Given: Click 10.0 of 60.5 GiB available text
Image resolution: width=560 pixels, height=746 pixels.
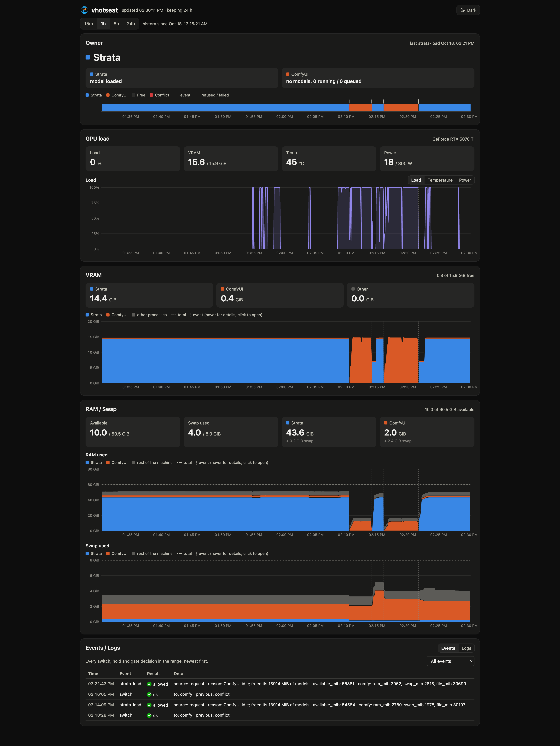Looking at the screenshot, I should [x=449, y=409].
